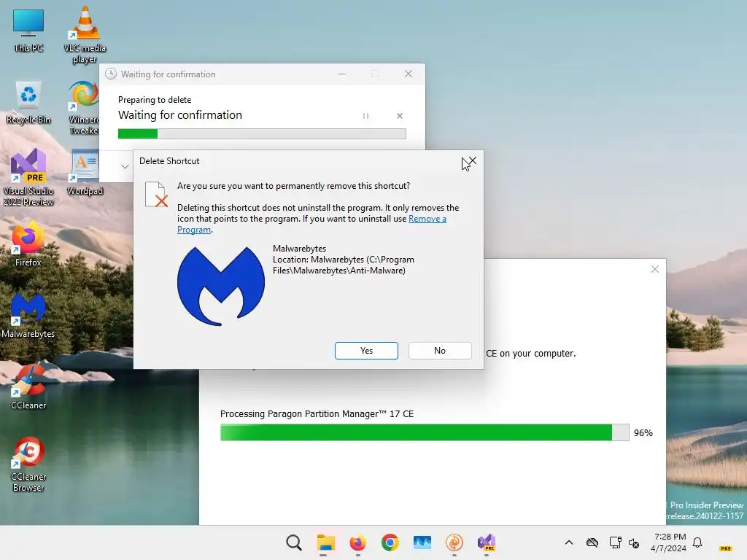Click Paragon Partition Manager 96% progress bar
This screenshot has width=747, height=560.
pyautogui.click(x=425, y=432)
